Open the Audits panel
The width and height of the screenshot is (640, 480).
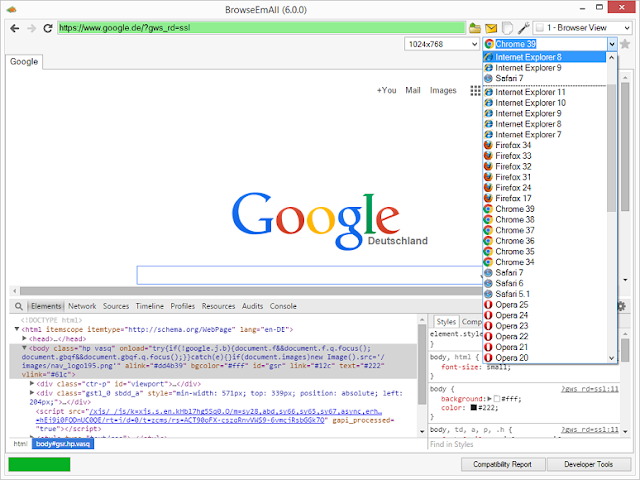click(252, 306)
